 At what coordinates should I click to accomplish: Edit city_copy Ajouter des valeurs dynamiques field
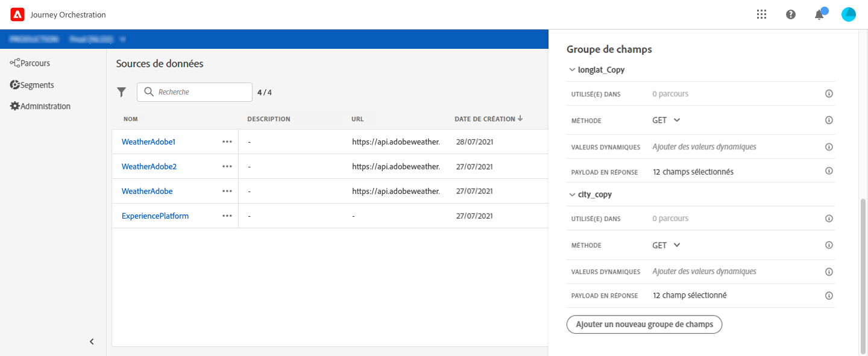(704, 272)
